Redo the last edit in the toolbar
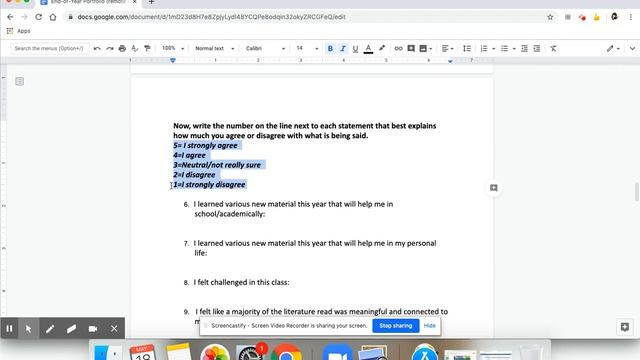Viewport: 640px width, 360px height. [x=110, y=49]
